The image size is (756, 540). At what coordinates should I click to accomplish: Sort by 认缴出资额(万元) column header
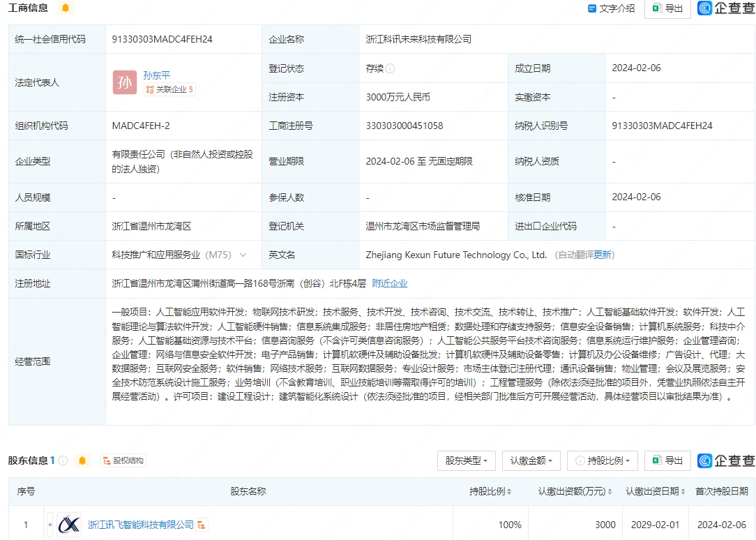[x=575, y=491]
